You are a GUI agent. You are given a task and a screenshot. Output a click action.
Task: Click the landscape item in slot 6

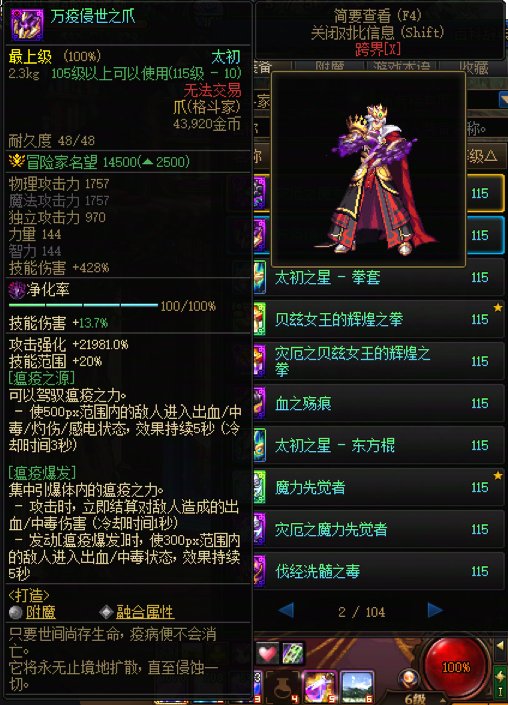[x=357, y=687]
